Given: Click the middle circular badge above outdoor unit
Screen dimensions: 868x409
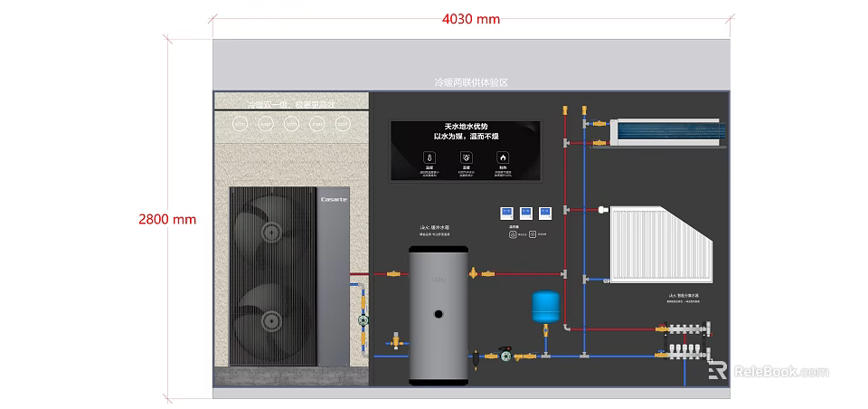Looking at the screenshot, I should coord(291,124).
